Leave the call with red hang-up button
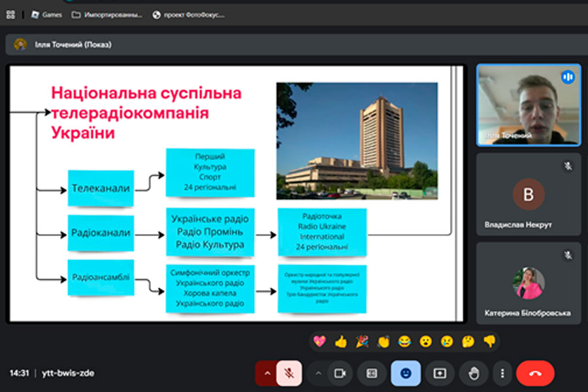The image size is (588, 392). pyautogui.click(x=535, y=373)
